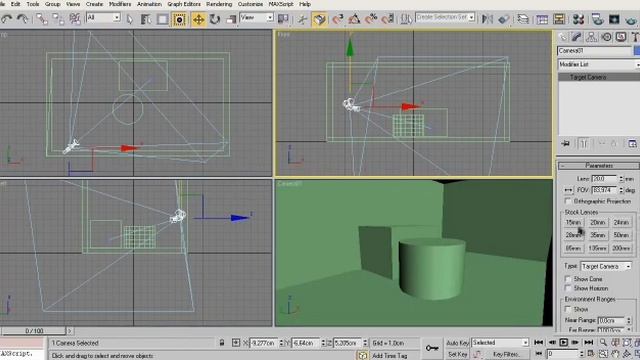Click the time slider 0/100 handle
Screen dimensions: 640x360
(34, 331)
